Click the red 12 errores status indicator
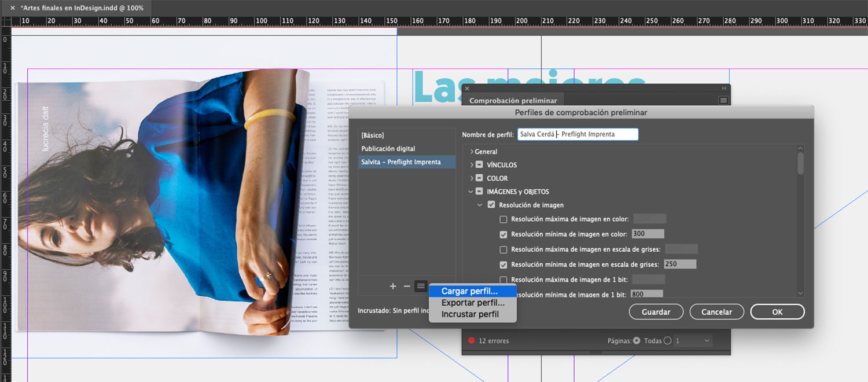Screen dimensions: 868x382 pos(472,341)
